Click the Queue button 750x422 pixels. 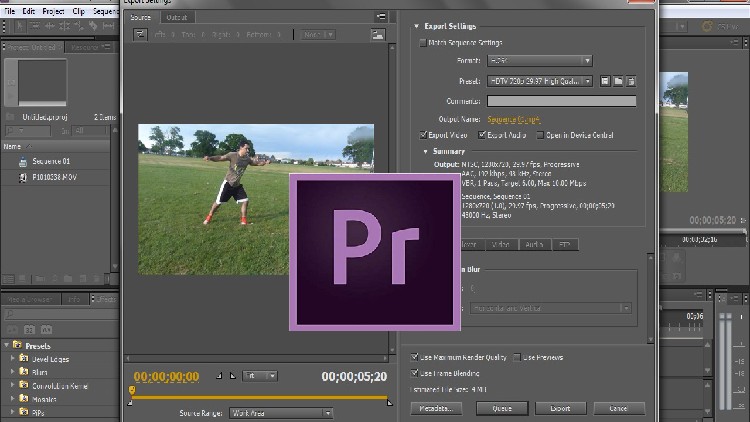(x=502, y=408)
